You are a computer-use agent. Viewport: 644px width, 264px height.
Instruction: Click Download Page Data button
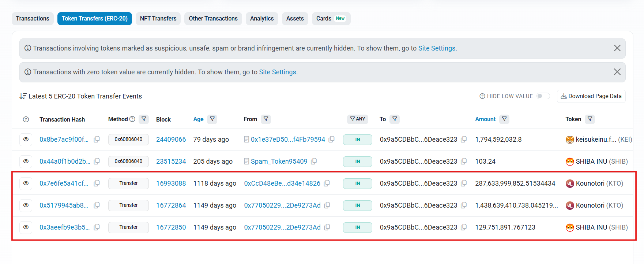click(591, 96)
